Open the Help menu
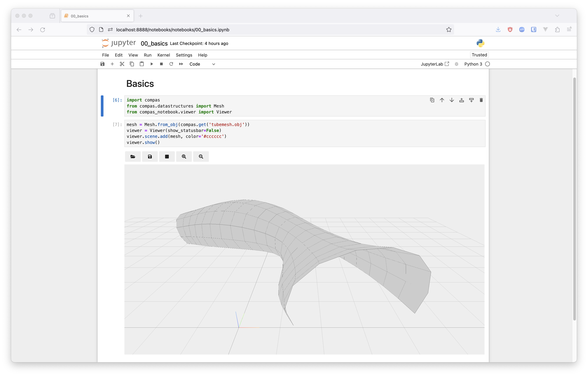This screenshot has height=376, width=588. point(202,55)
